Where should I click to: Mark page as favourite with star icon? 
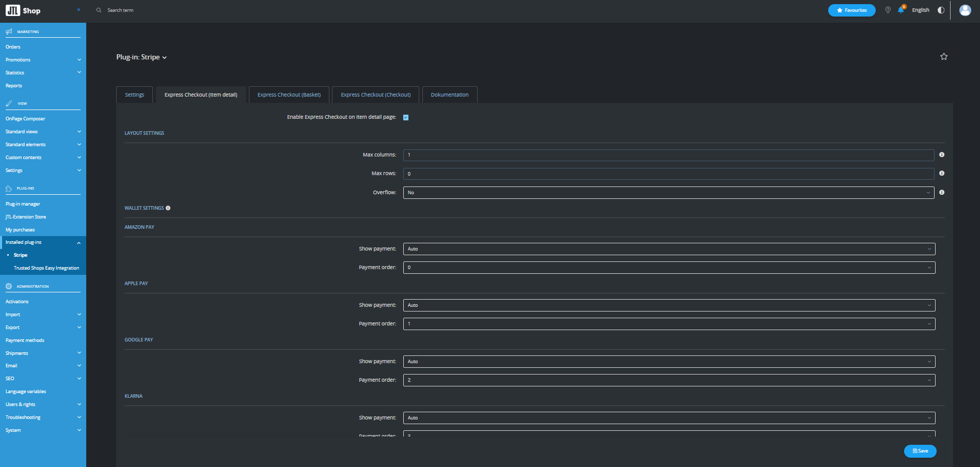[943, 57]
